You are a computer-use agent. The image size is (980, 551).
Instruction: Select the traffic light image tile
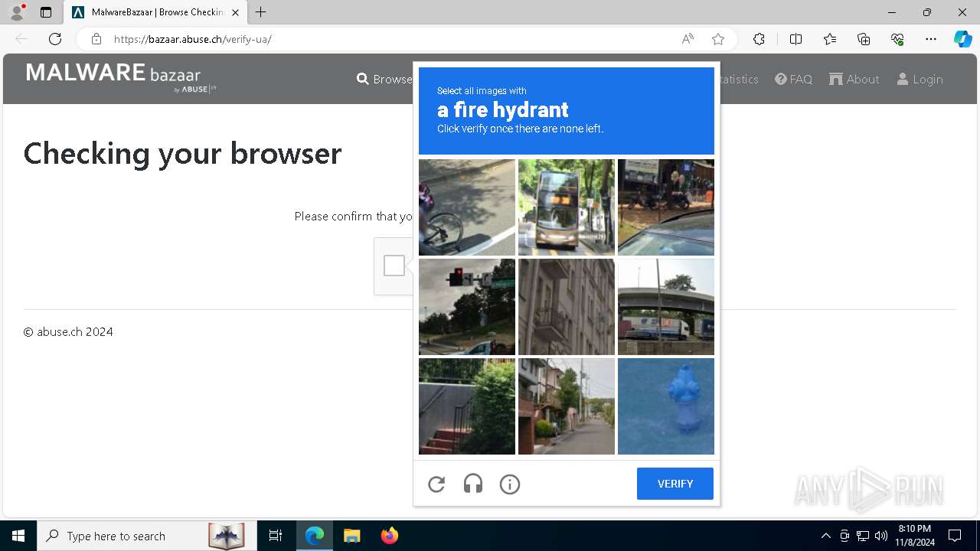[467, 307]
